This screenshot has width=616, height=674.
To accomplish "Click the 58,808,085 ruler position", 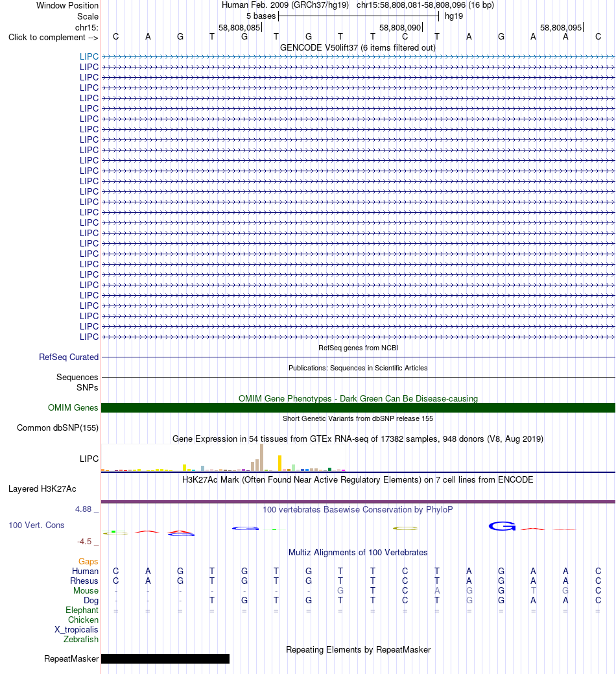I will (239, 28).
